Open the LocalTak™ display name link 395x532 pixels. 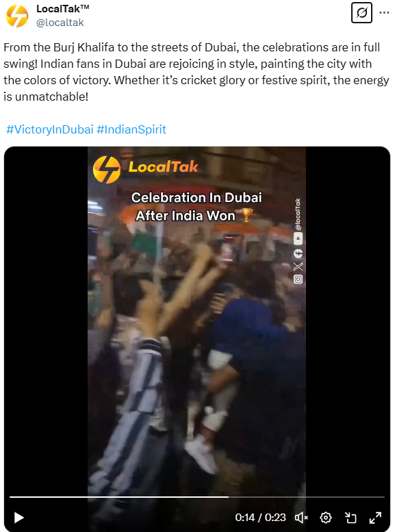(63, 8)
